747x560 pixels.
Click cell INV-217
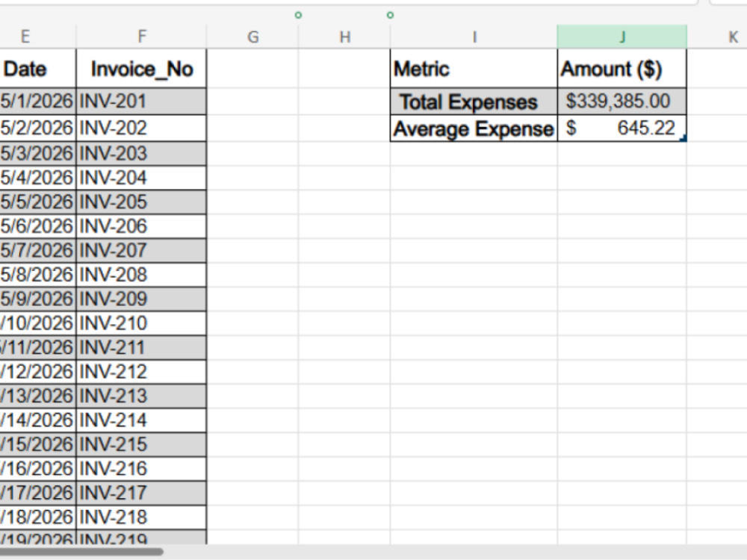[x=141, y=494]
